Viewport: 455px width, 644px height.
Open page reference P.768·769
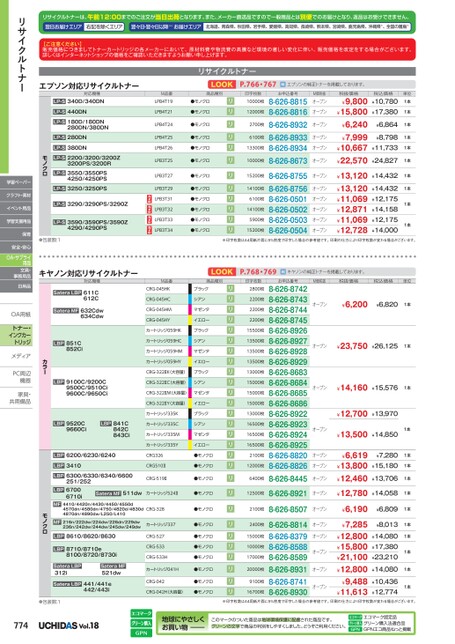pyautogui.click(x=258, y=272)
